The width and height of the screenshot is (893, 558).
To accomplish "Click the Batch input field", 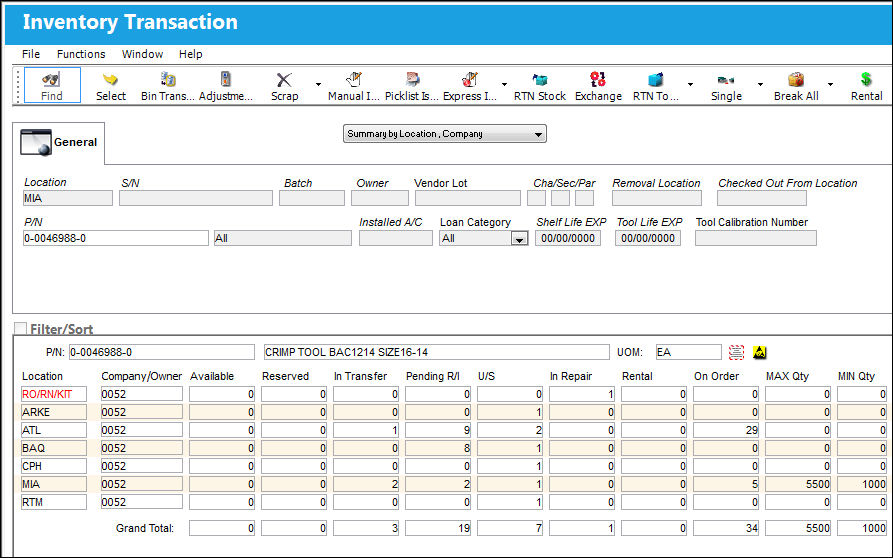I will [x=312, y=198].
